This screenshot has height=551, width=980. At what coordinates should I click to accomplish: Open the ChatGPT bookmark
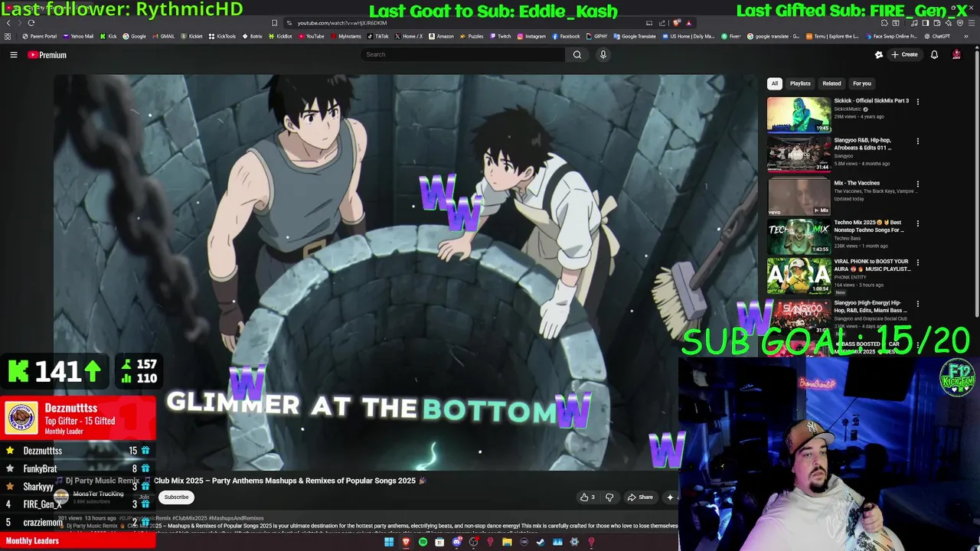coord(937,36)
